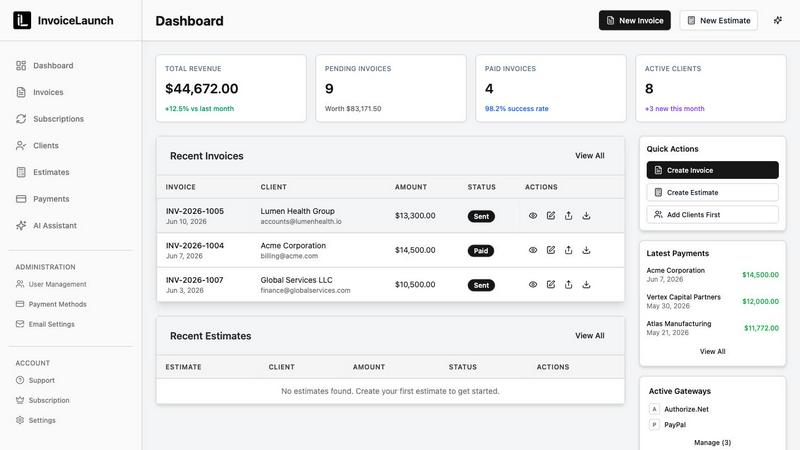
Task: Click client name Lumen Health Group
Action: click(x=297, y=211)
